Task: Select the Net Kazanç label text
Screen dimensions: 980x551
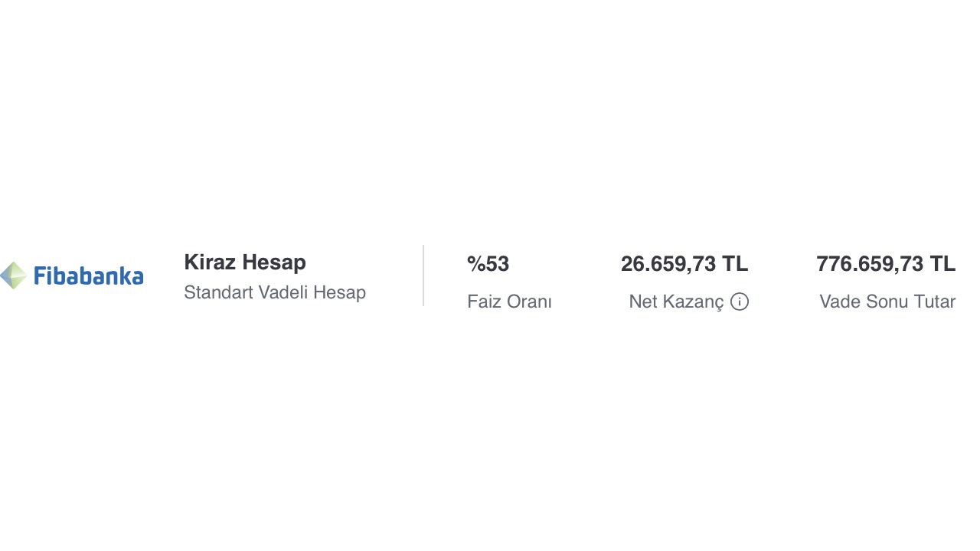Action: click(676, 302)
